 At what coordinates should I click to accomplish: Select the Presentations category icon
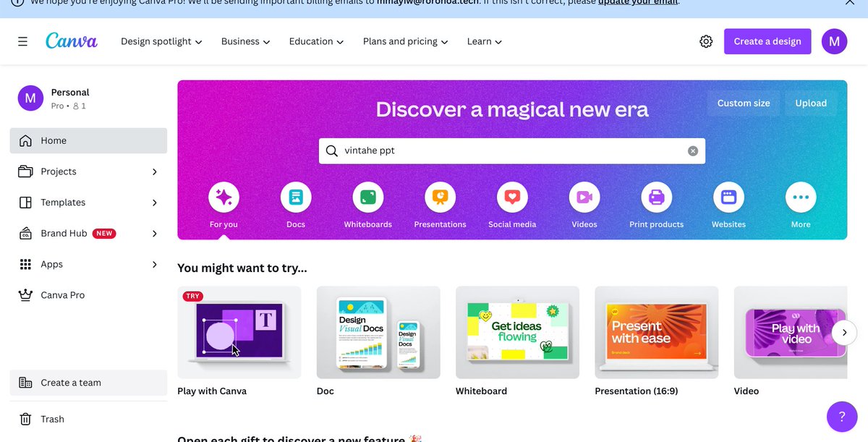440,197
